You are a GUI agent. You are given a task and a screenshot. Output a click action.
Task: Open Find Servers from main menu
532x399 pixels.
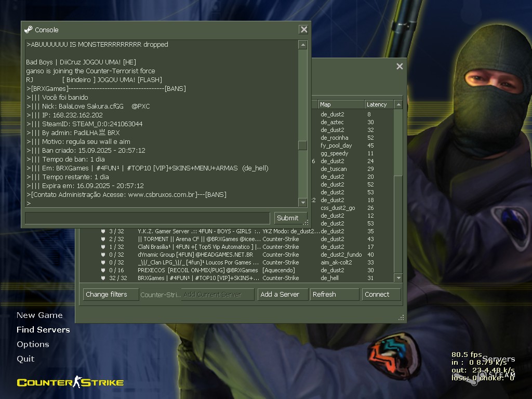pos(43,330)
